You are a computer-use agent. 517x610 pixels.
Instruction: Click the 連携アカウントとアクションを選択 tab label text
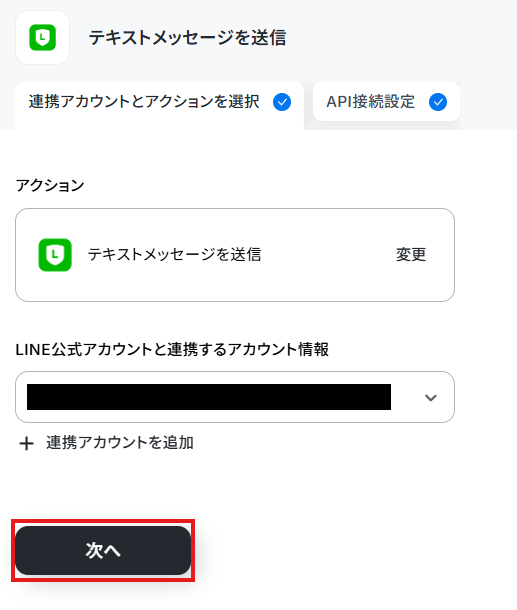(144, 102)
